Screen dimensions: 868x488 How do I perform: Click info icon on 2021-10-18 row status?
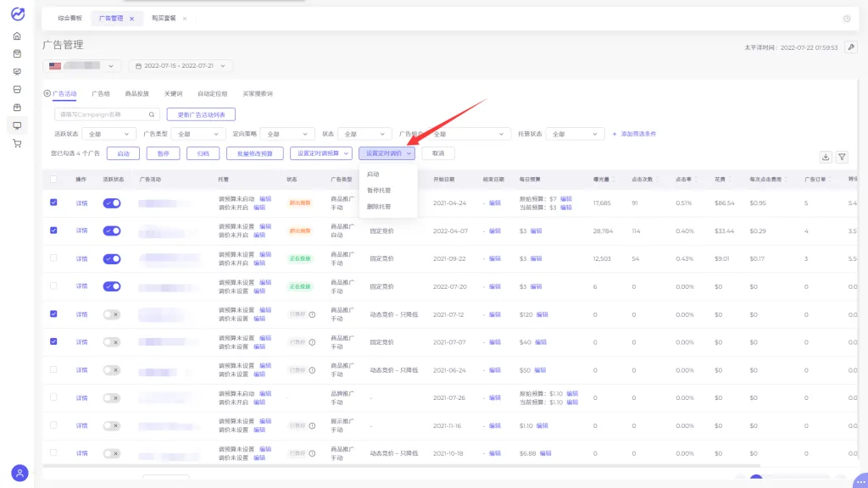pos(312,453)
